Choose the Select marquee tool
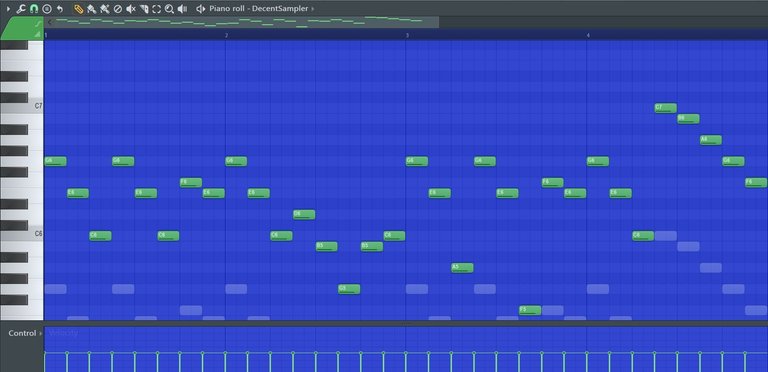 (x=157, y=9)
